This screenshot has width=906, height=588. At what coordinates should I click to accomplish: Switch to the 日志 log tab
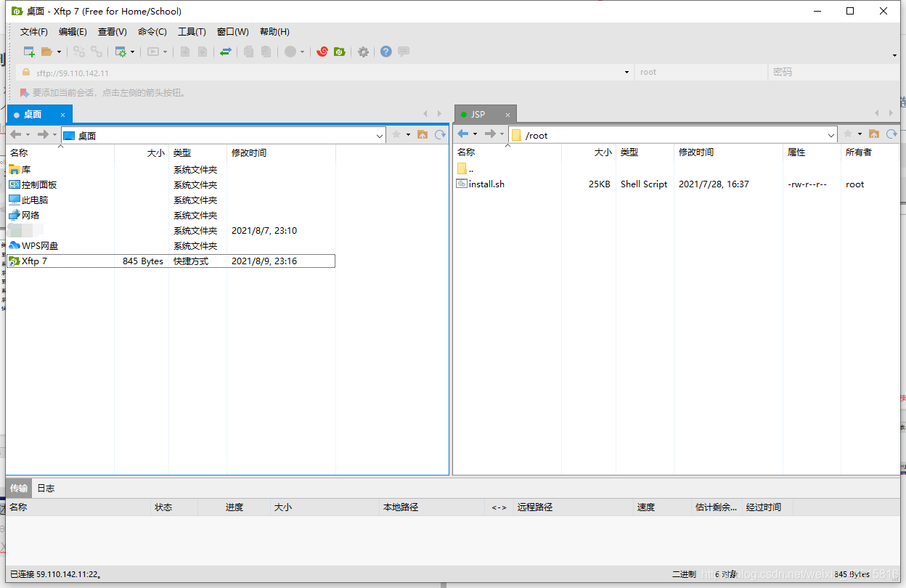(x=46, y=488)
